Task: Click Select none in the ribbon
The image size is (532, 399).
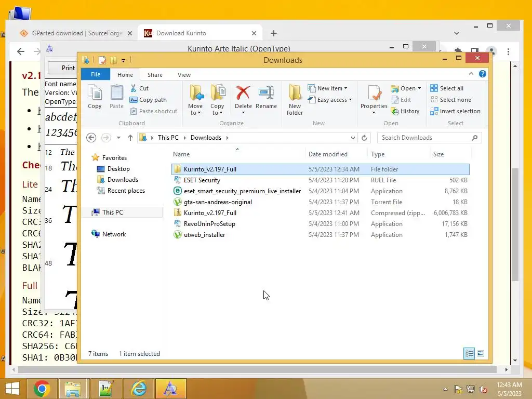Action: point(450,100)
